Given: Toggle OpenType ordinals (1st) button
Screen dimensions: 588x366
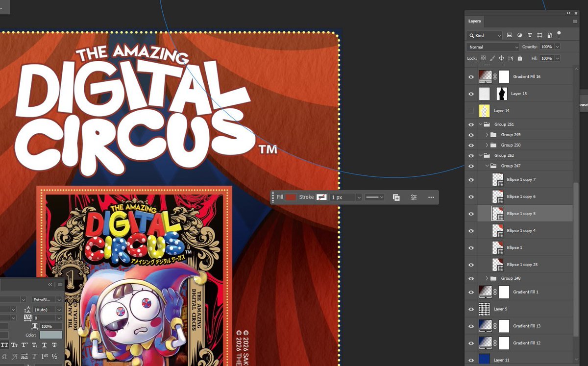Looking at the screenshot, I should tap(45, 357).
